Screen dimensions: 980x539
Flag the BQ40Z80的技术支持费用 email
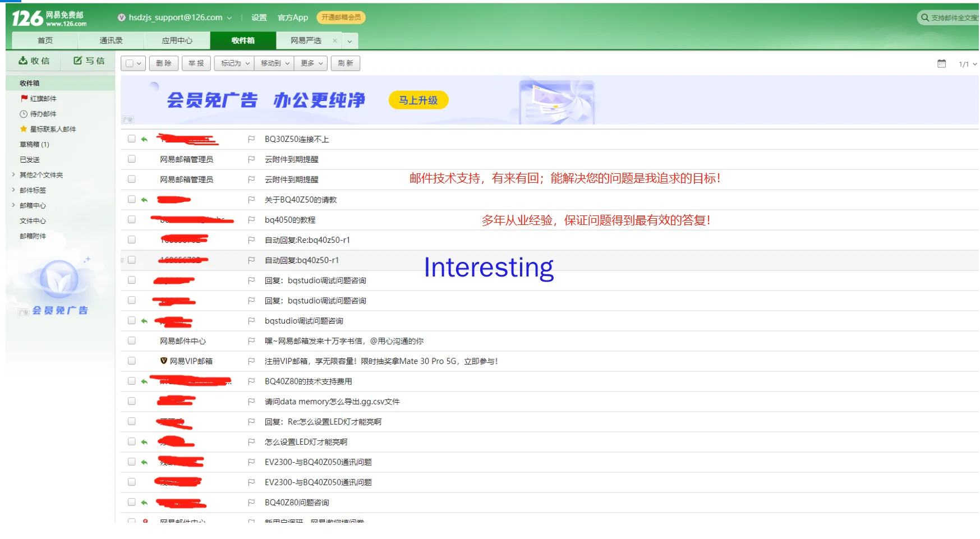tap(251, 381)
